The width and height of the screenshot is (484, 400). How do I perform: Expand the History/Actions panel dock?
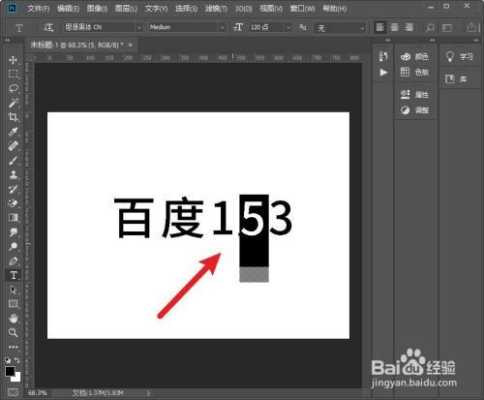click(388, 40)
